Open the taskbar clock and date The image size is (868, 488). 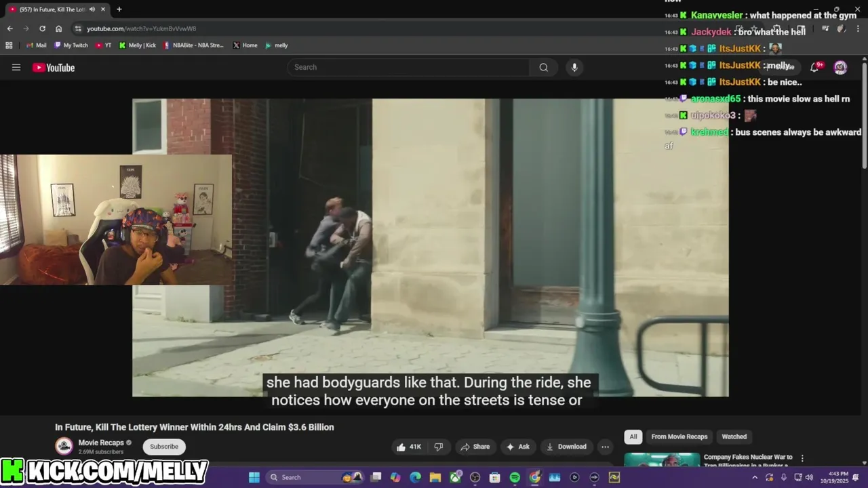tap(834, 477)
